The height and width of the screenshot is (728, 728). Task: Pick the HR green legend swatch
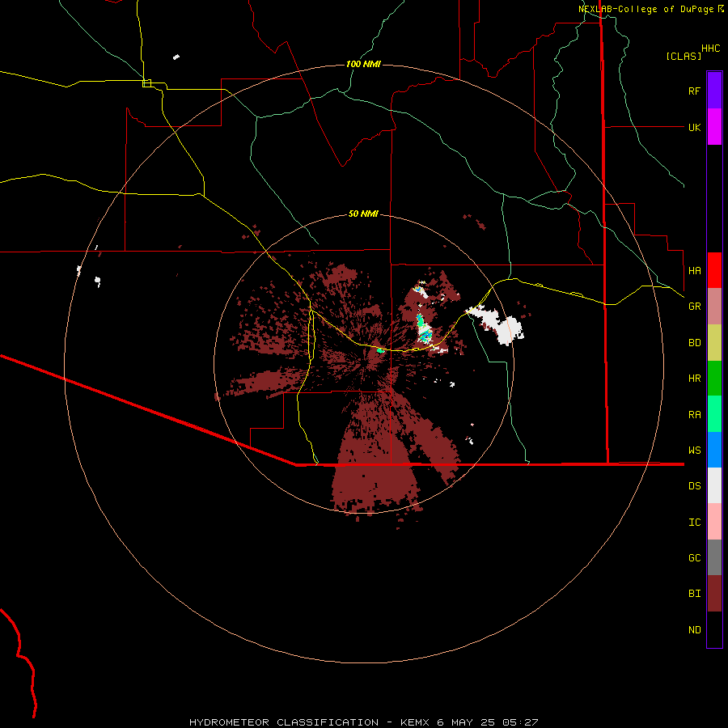coord(714,379)
